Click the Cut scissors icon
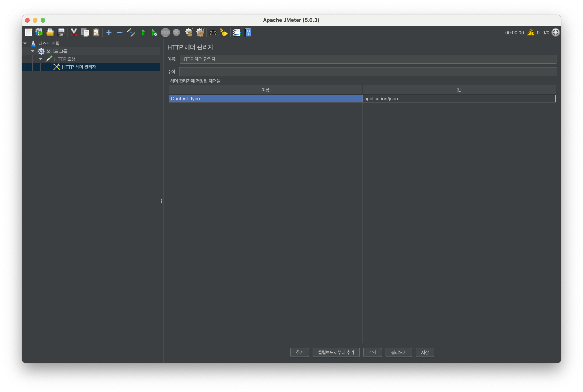The width and height of the screenshot is (583, 392). point(74,33)
